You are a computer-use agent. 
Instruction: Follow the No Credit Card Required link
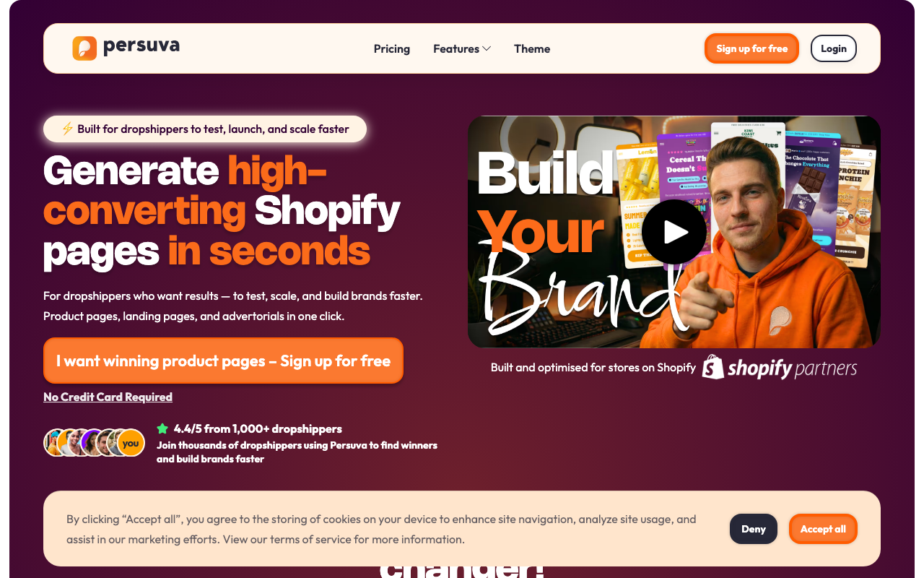click(x=108, y=397)
